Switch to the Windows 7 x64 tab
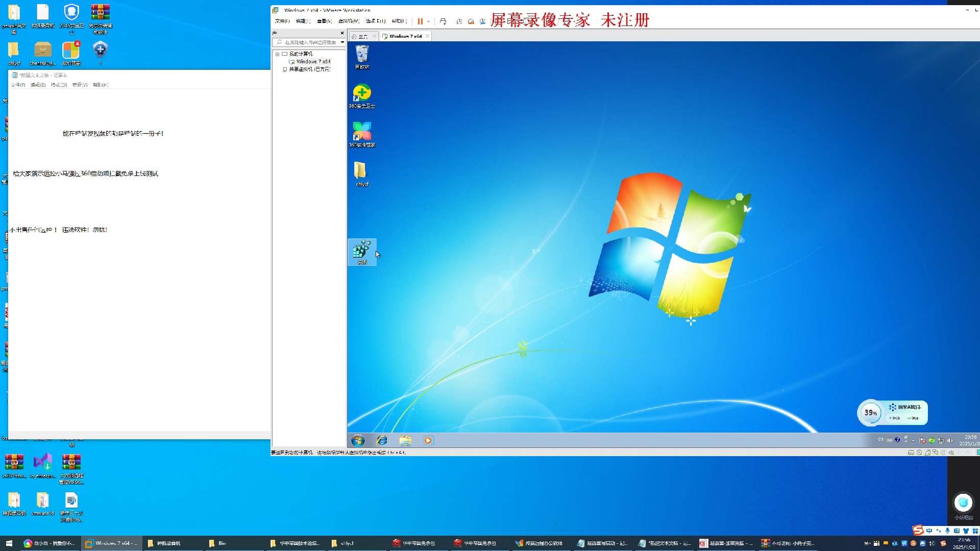 405,36
